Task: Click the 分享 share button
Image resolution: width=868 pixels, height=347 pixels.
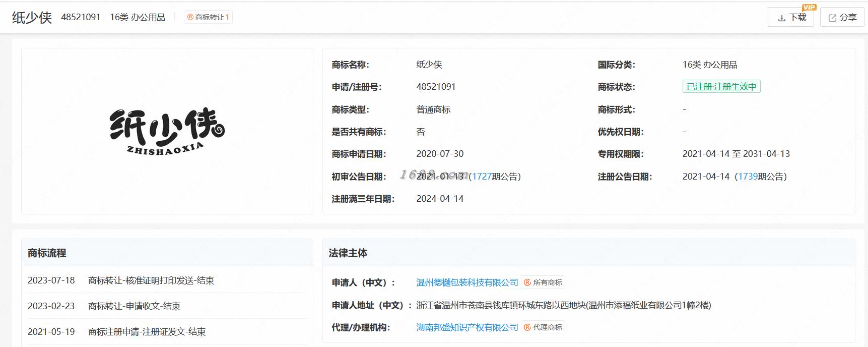Action: click(x=842, y=17)
